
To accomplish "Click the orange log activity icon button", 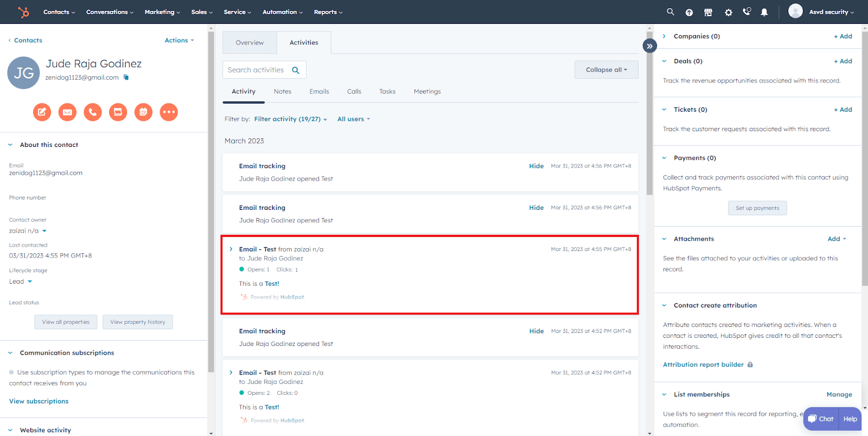I will [x=118, y=112].
